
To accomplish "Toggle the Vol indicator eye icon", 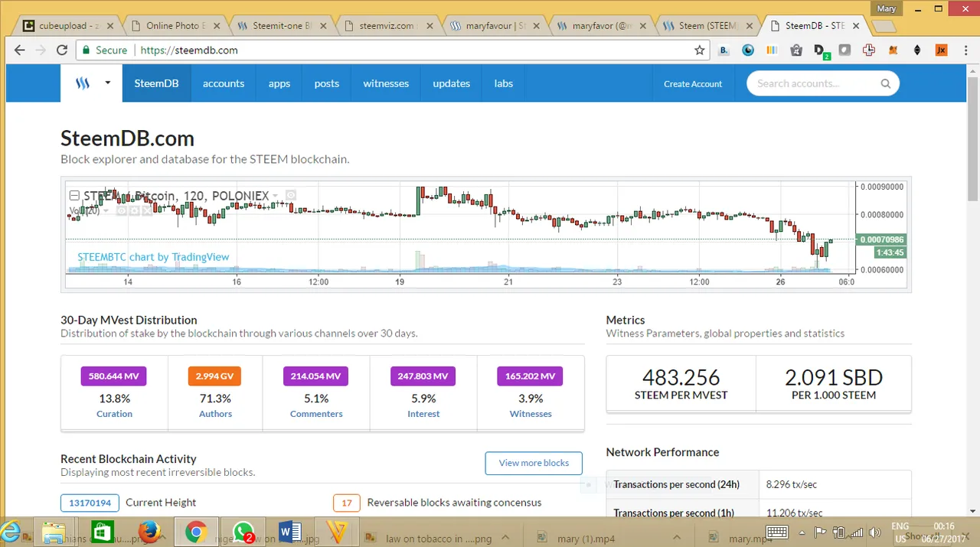I will 121,210.
